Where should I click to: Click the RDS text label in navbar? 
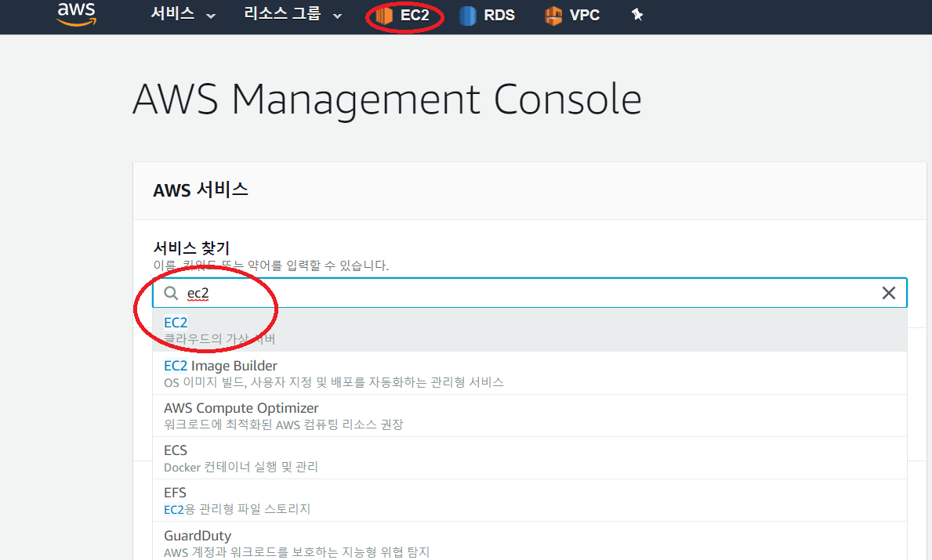(x=499, y=16)
